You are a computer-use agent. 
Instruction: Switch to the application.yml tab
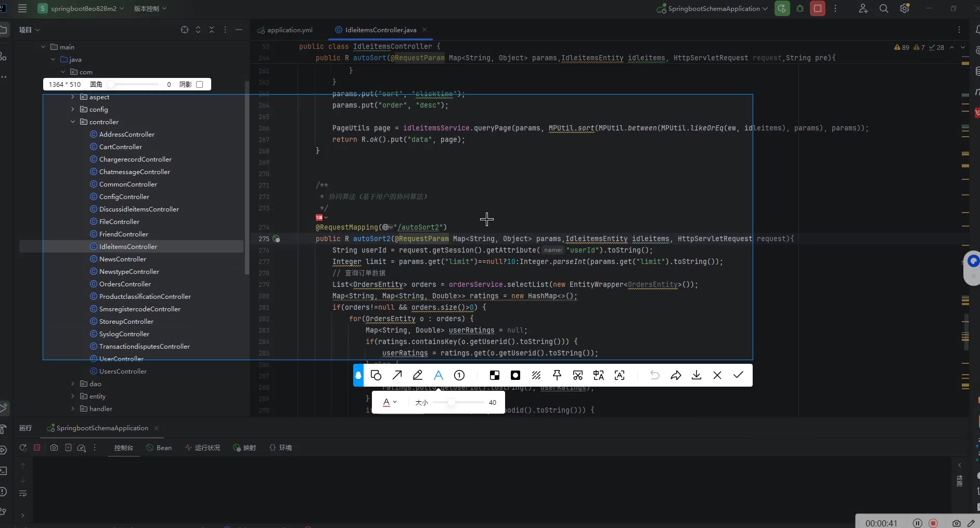pos(289,30)
